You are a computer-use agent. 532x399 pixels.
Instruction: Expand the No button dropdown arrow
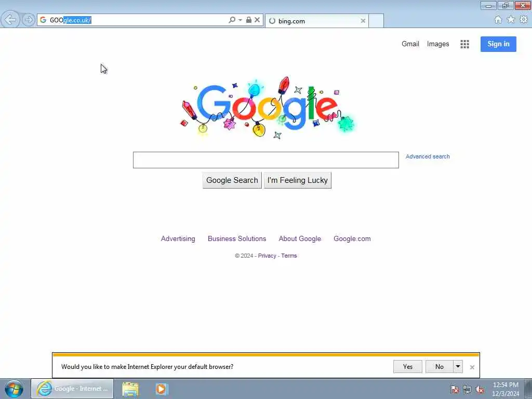pos(458,366)
